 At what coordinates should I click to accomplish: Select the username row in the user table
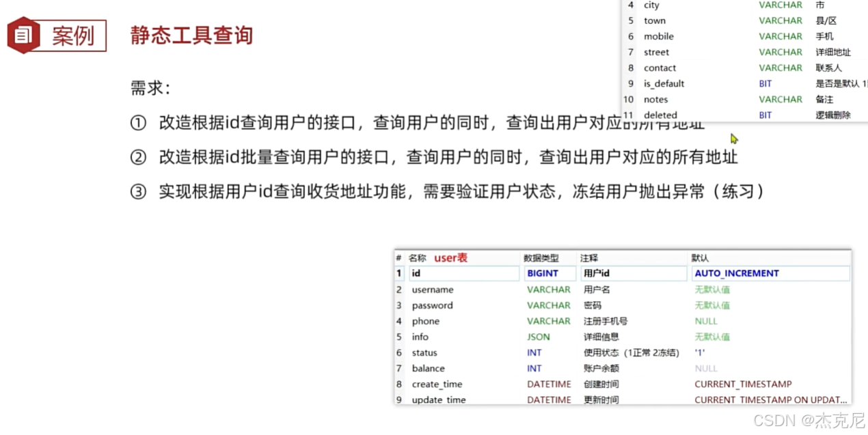623,290
